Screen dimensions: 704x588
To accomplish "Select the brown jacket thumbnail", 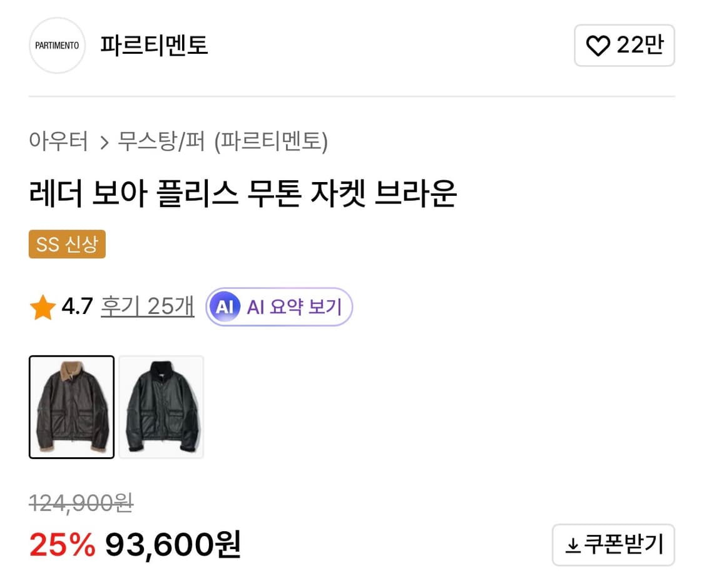I will coord(71,407).
